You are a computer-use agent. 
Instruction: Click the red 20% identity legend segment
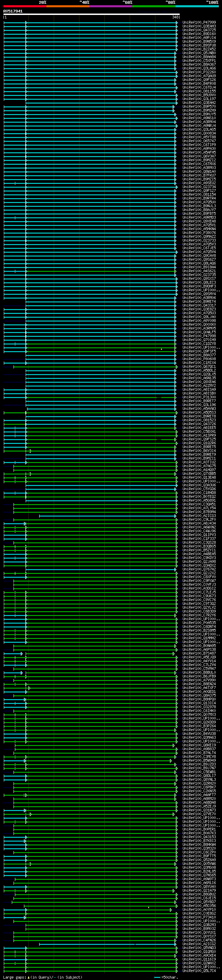[25, 6]
